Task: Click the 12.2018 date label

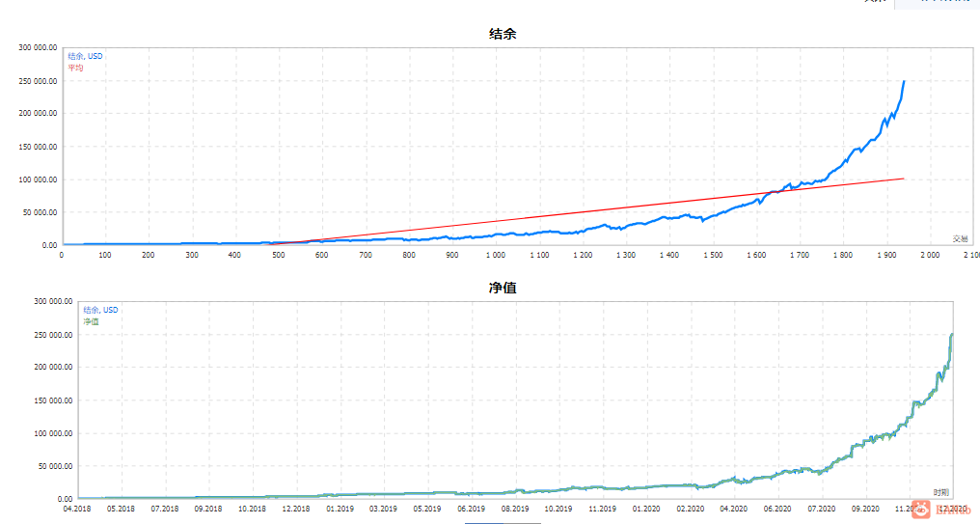Action: click(296, 509)
